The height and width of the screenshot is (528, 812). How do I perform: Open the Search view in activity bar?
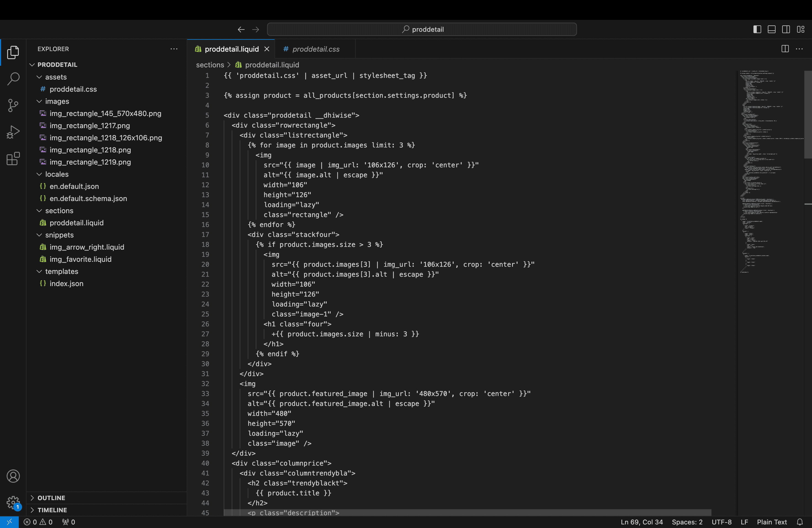[x=13, y=79]
